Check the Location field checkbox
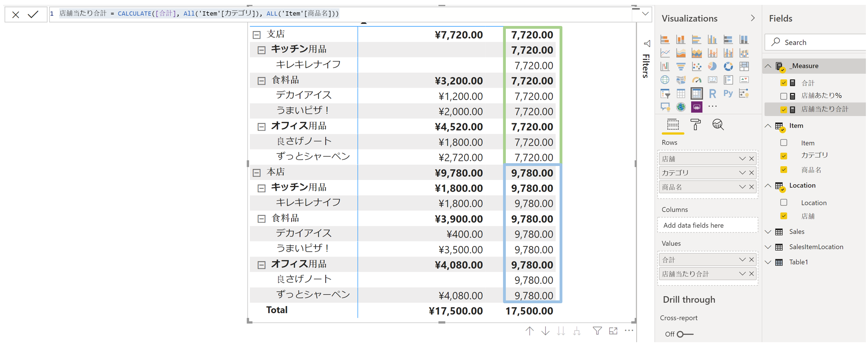 pyautogui.click(x=783, y=202)
